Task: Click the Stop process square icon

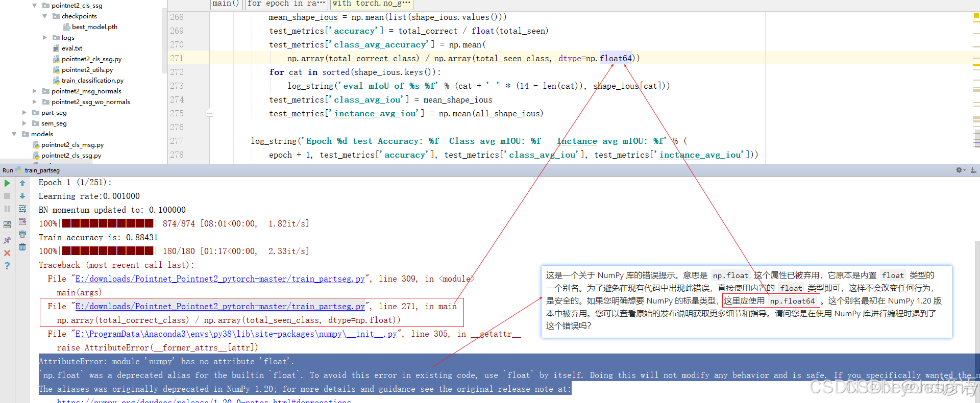Action: pos(7,196)
